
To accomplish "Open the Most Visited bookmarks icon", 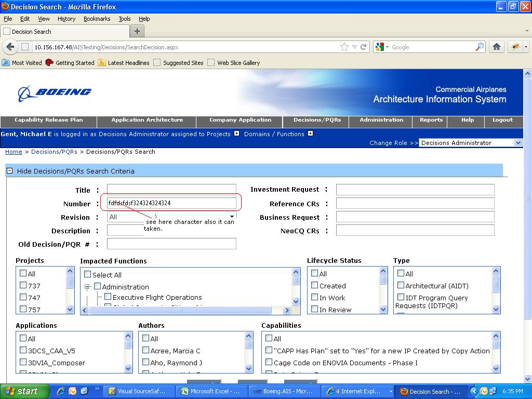I will coord(6,62).
